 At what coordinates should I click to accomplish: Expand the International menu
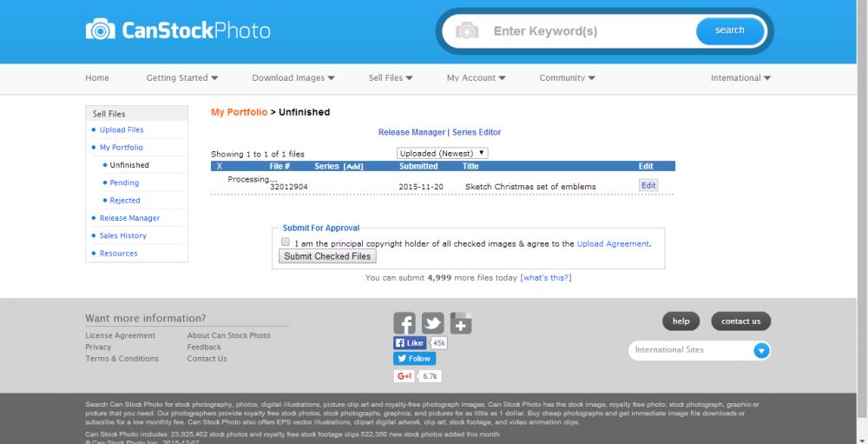(740, 78)
